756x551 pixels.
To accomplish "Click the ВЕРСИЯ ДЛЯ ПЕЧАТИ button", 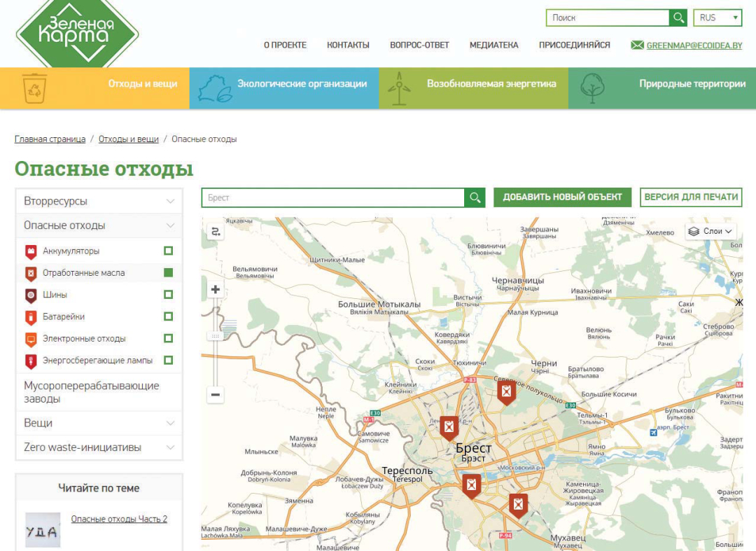I will point(691,197).
